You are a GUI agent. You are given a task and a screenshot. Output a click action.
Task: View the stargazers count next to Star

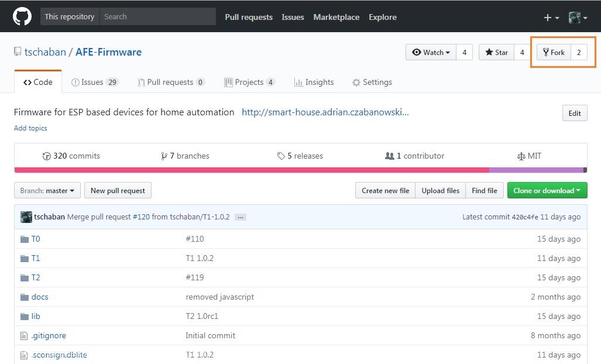522,53
